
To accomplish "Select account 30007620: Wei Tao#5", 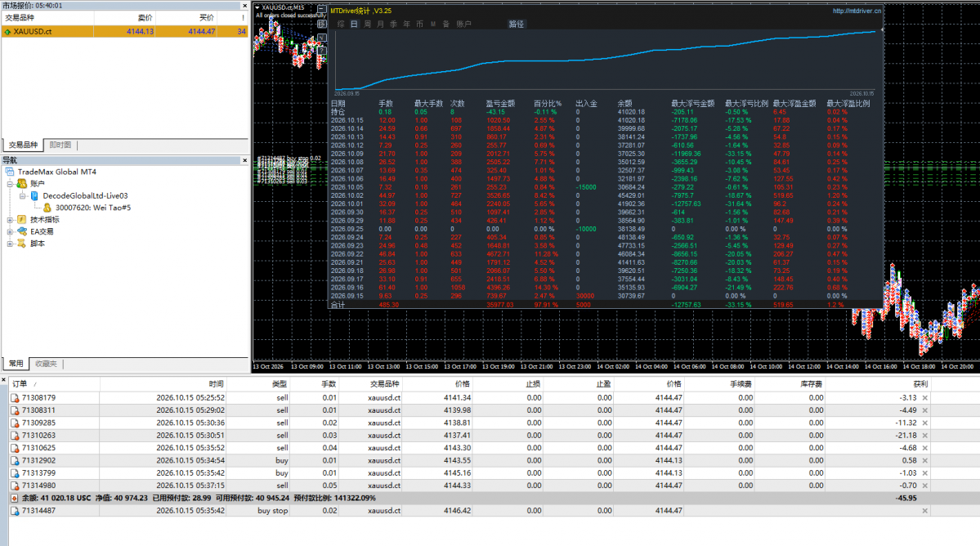I will (93, 208).
